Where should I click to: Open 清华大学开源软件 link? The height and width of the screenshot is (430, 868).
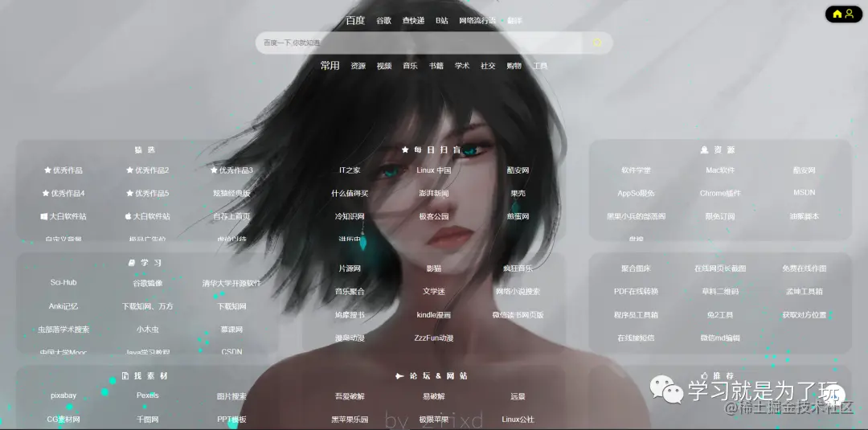231,283
